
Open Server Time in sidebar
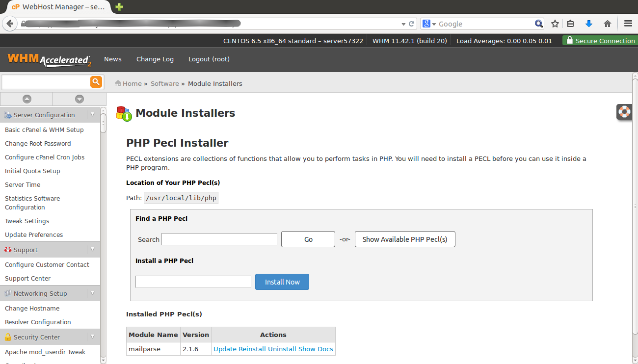click(x=23, y=184)
